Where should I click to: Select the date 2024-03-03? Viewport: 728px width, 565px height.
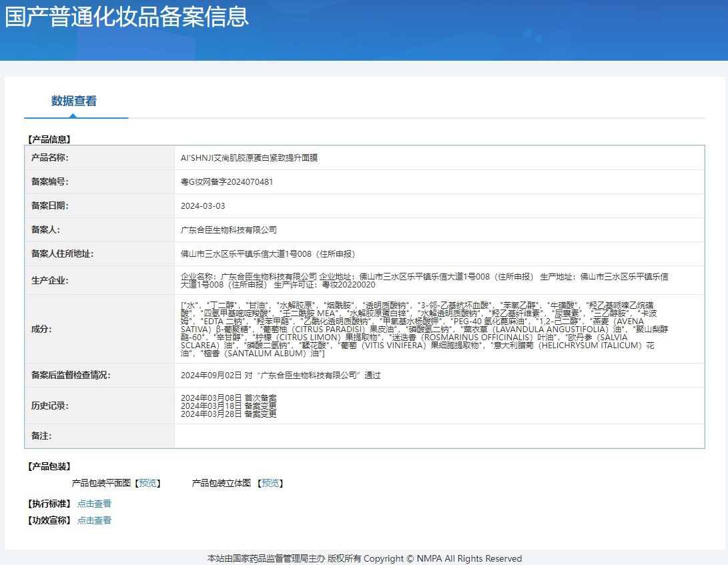pos(203,205)
